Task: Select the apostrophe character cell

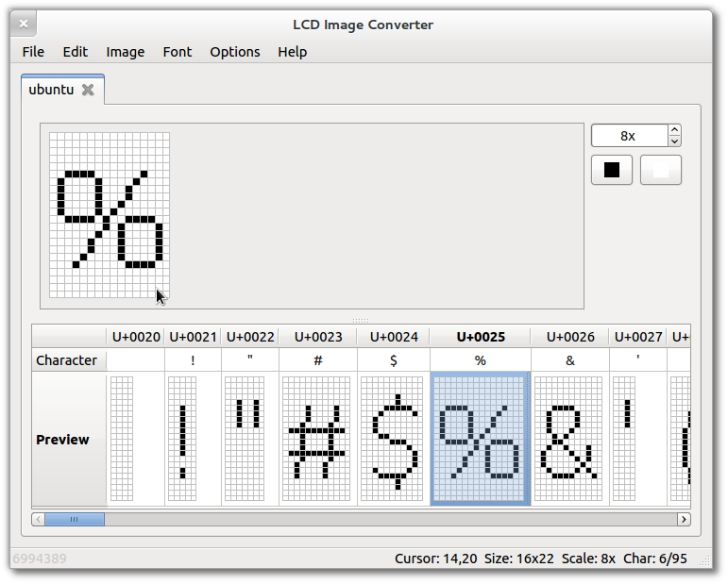Action: [638, 360]
